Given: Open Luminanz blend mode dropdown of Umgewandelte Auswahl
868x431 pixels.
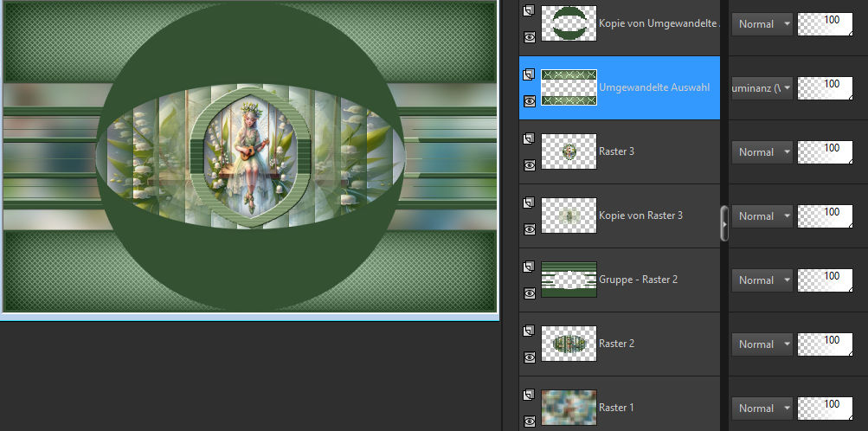Looking at the screenshot, I should 762,88.
